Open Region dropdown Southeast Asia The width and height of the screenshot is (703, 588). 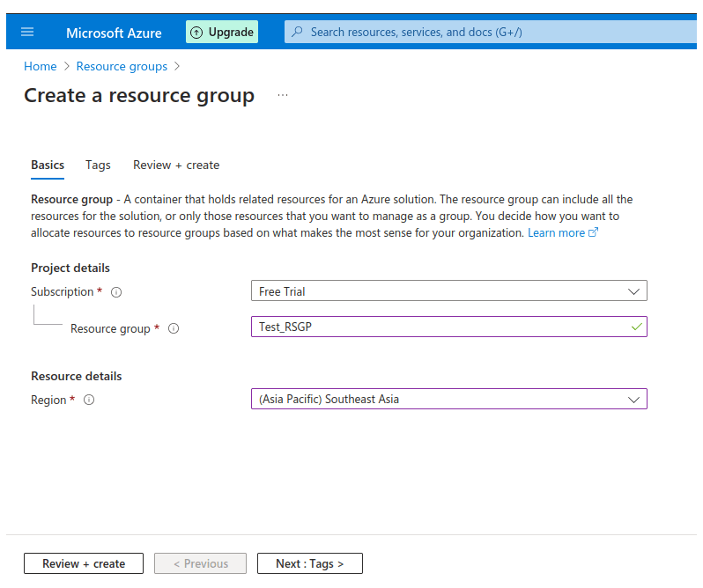point(448,399)
